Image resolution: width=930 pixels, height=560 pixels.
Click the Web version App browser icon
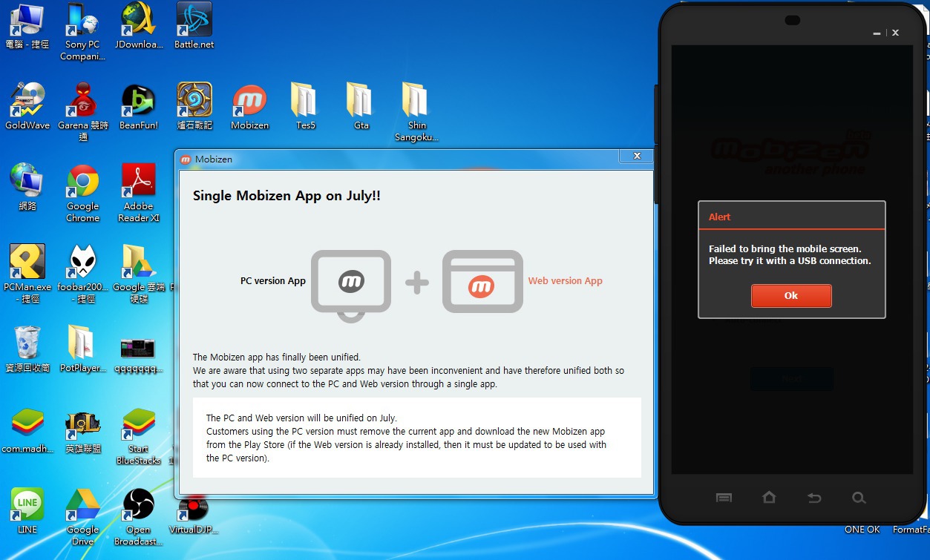pos(482,281)
